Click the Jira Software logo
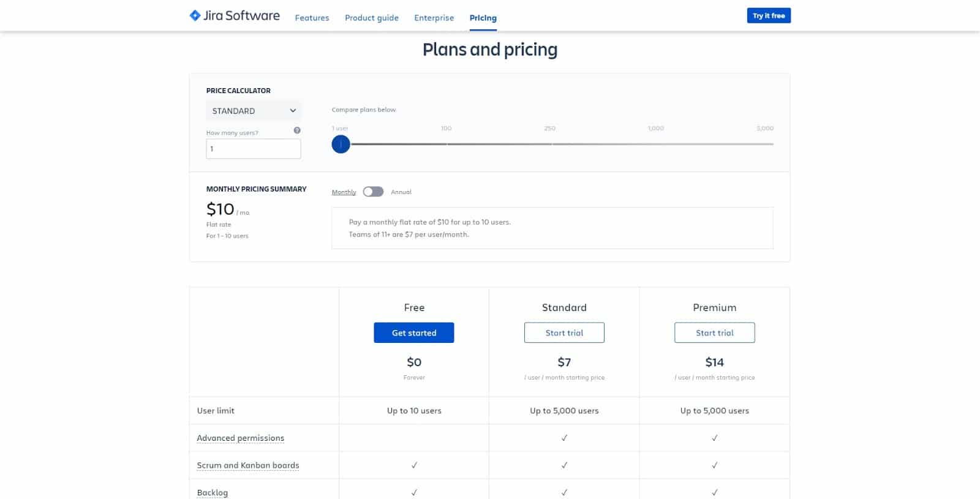This screenshot has height=499, width=980. point(235,16)
